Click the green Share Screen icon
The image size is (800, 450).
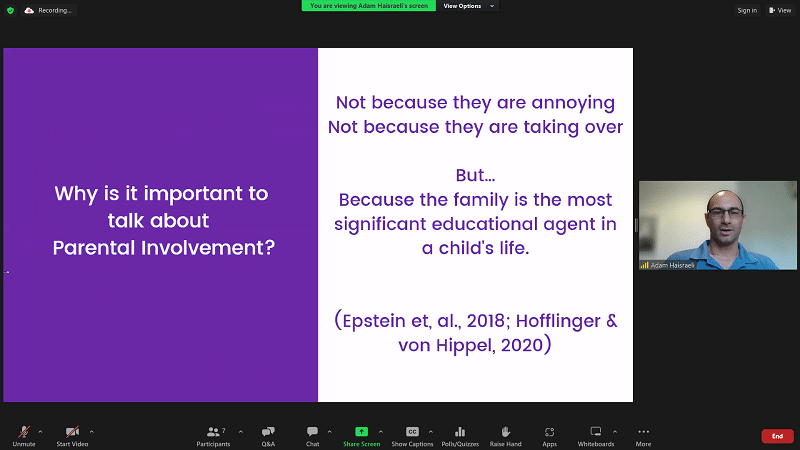(361, 432)
